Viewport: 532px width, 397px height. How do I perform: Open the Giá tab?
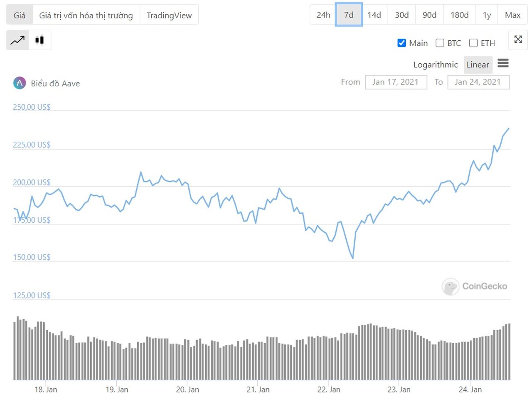[x=20, y=15]
